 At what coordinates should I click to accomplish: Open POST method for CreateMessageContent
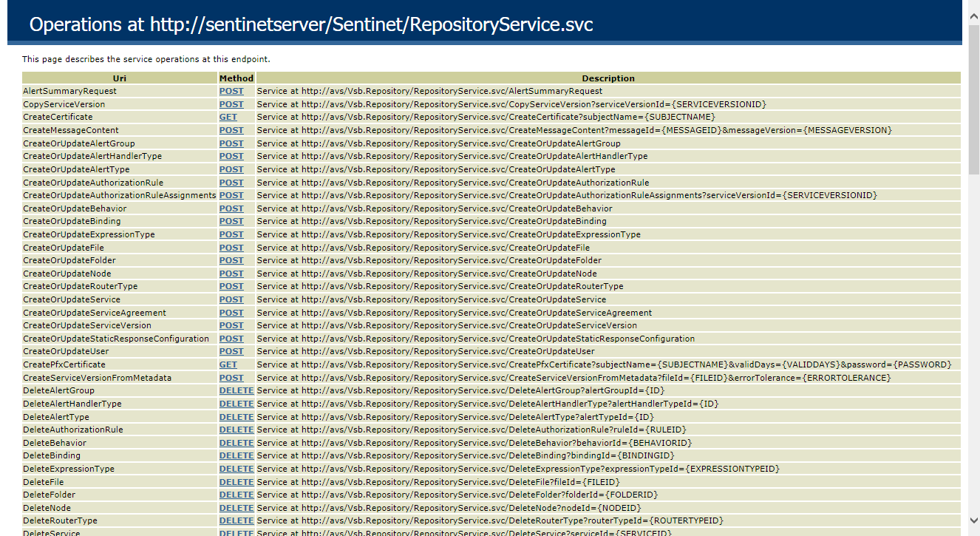click(x=231, y=130)
